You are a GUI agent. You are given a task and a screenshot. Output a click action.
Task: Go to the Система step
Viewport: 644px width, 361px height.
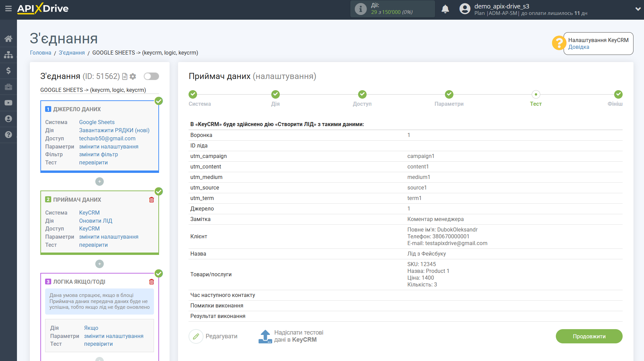193,94
